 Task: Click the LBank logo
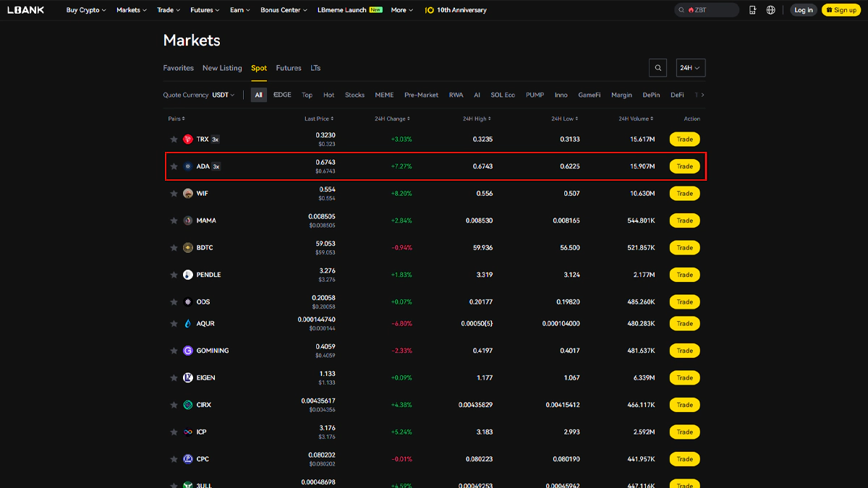tap(26, 10)
